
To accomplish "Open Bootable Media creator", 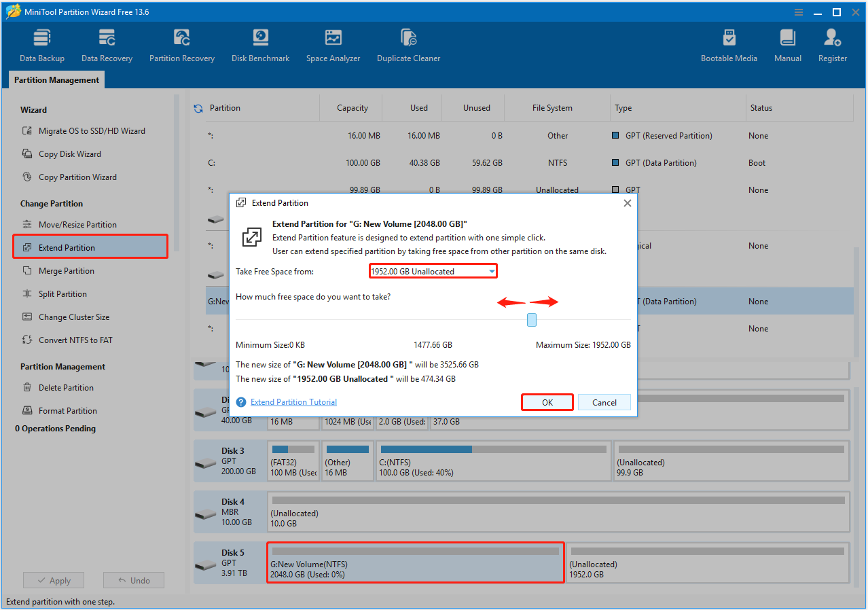I will [x=729, y=44].
